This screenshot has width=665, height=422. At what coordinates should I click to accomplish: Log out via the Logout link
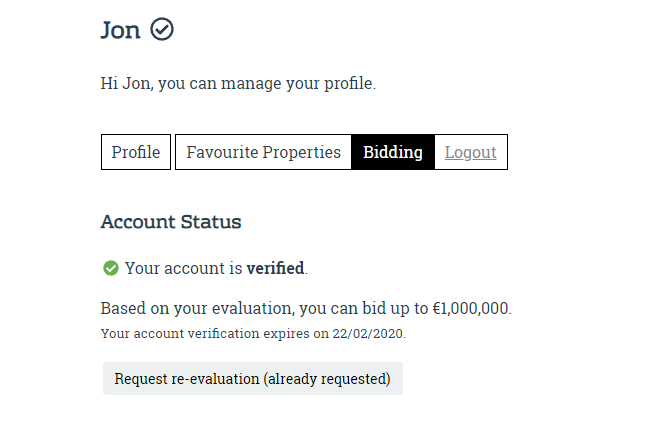470,152
